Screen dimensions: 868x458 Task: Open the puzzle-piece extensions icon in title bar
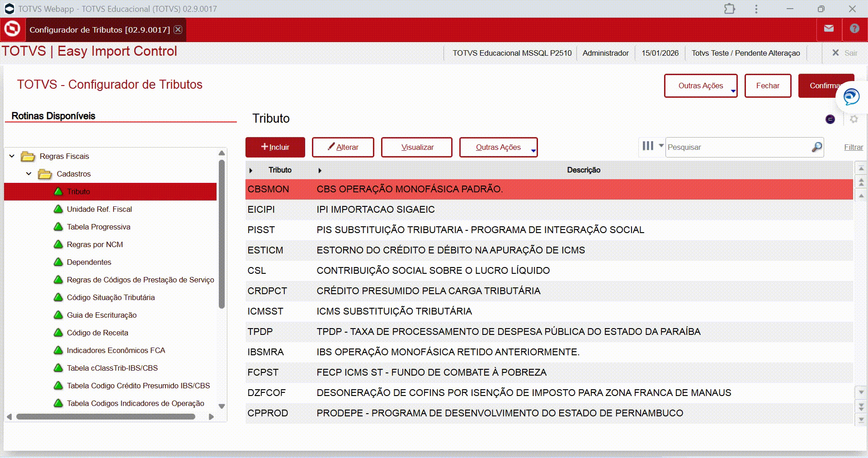point(730,9)
